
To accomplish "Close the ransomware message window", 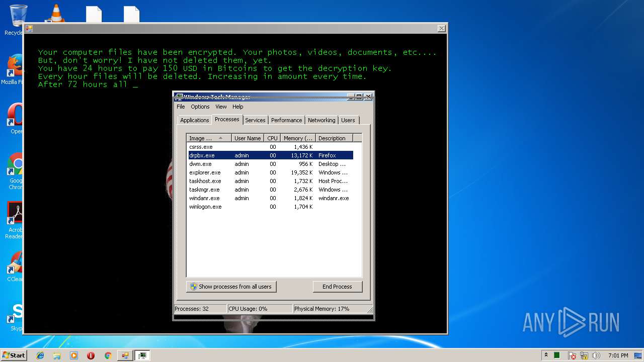I will (x=441, y=29).
